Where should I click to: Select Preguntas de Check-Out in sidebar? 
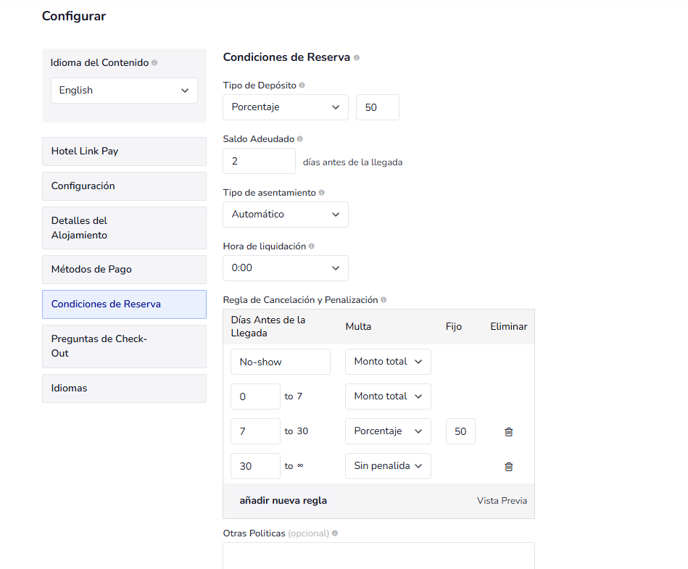point(124,346)
